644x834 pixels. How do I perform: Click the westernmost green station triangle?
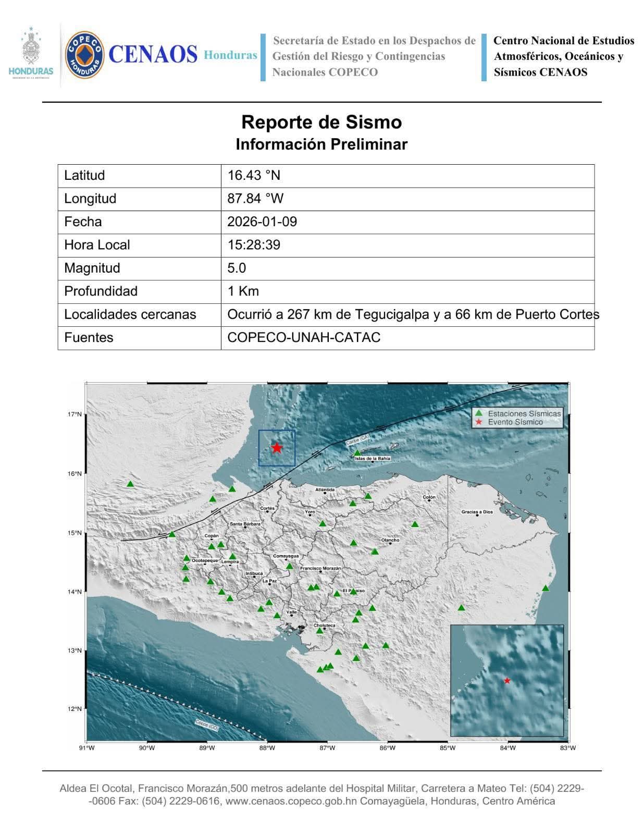[x=130, y=484]
